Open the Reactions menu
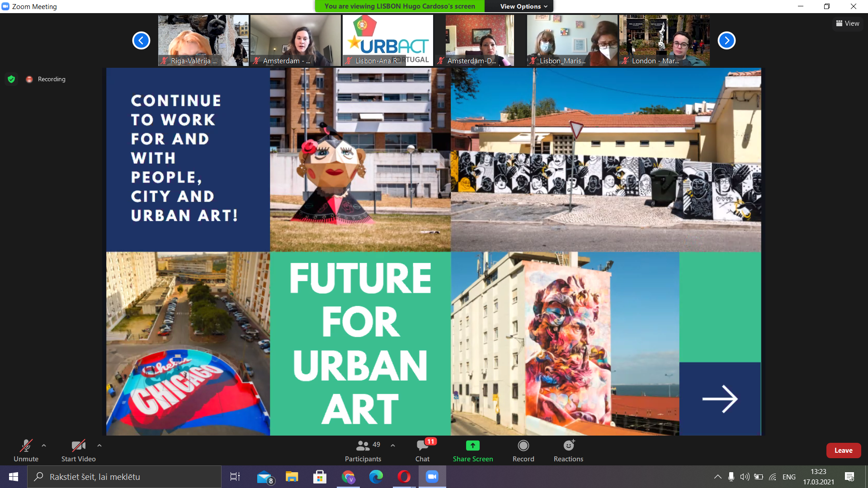The width and height of the screenshot is (868, 488). (x=568, y=446)
